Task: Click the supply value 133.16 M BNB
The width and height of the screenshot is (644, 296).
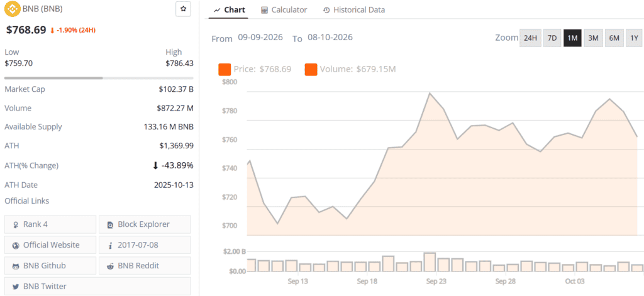Action: [169, 127]
